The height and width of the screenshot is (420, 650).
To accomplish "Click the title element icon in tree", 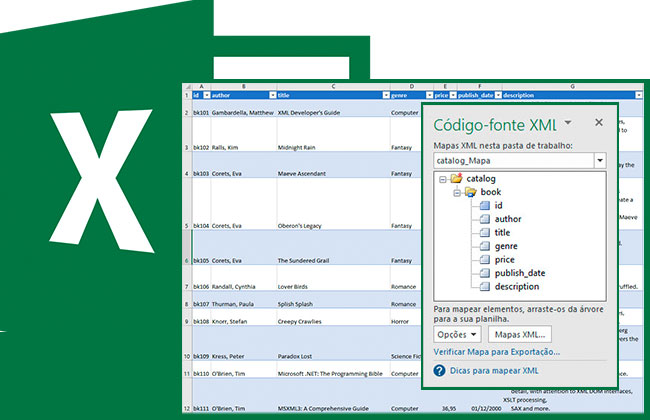I will [x=485, y=233].
